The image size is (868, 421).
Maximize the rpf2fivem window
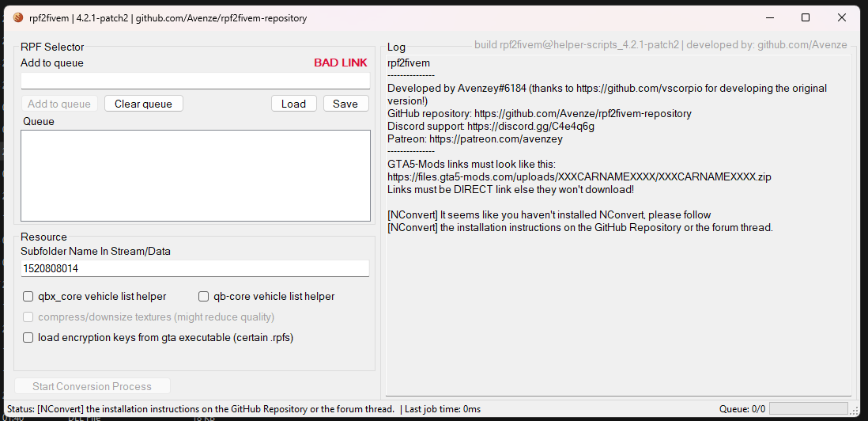[x=806, y=17]
